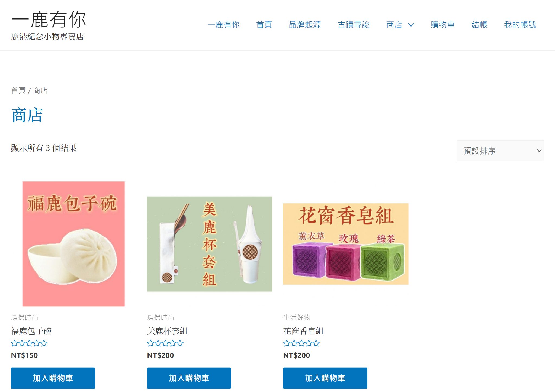Click the 一鹿有你 site title logo
Screen dimensions: 555x392
(49, 20)
